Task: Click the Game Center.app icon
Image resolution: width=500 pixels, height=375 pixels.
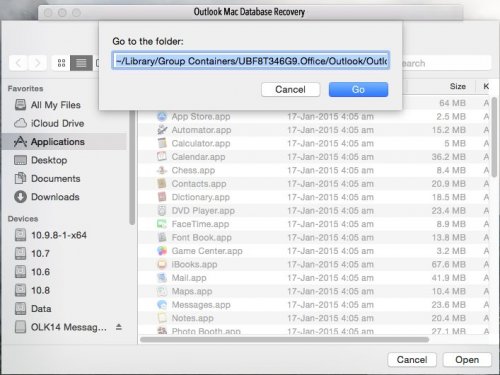Action: [162, 251]
